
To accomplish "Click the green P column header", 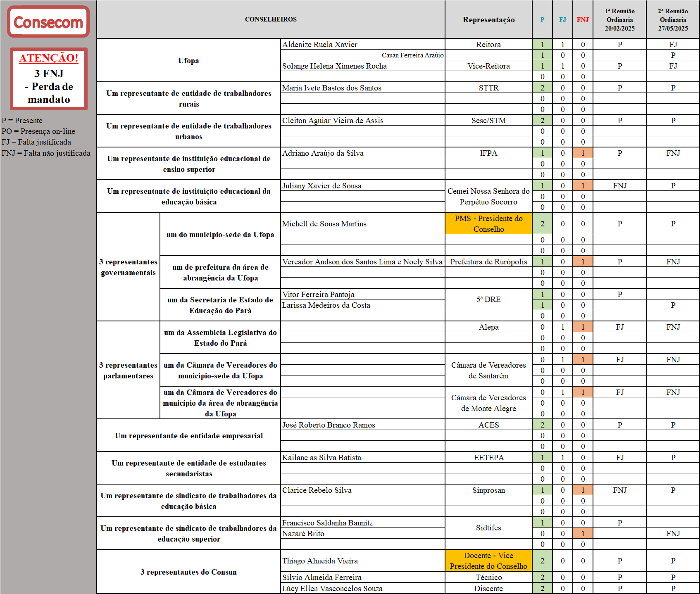I will 542,19.
